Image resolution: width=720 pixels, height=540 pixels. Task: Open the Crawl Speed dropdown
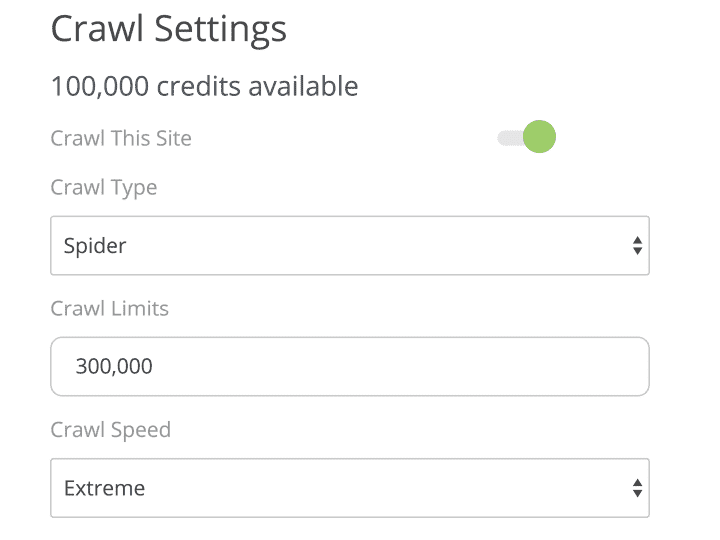(349, 488)
